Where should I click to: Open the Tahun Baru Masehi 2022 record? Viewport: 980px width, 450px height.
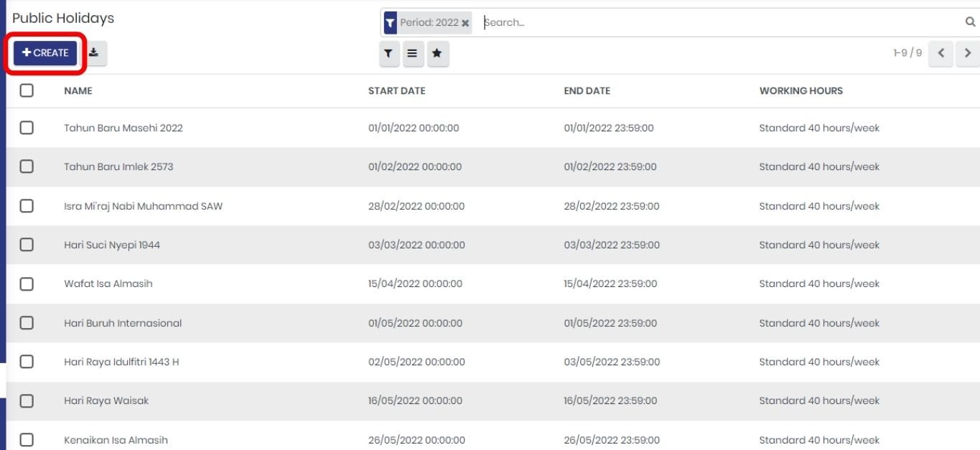(x=123, y=128)
